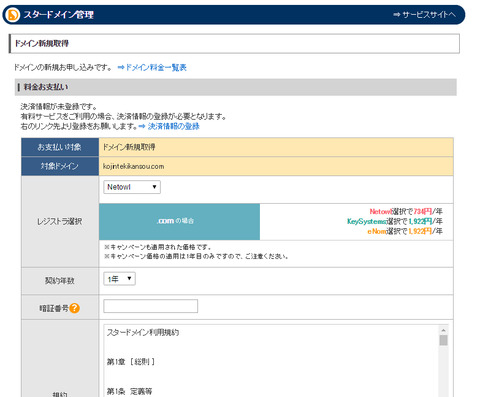This screenshot has width=480, height=397.
Task: Click the ドメイン新規取得 page heading
Action: pyautogui.click(x=42, y=43)
